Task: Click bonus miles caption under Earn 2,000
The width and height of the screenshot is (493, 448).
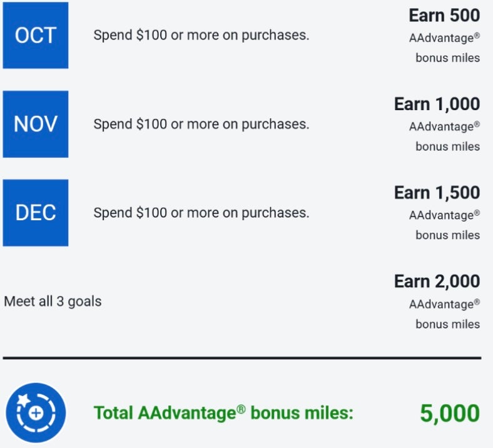Action: coord(447,324)
